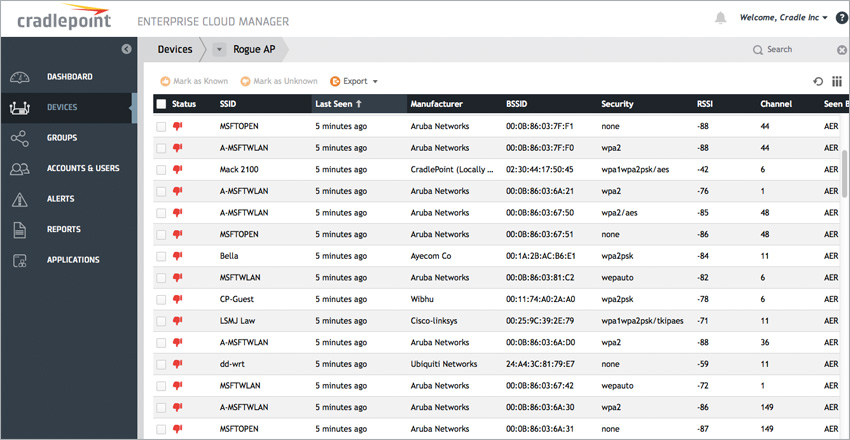The height and width of the screenshot is (440, 850).
Task: Check the row checkbox for BSSID 00:0B:86:03:81:C2
Action: coord(161,278)
